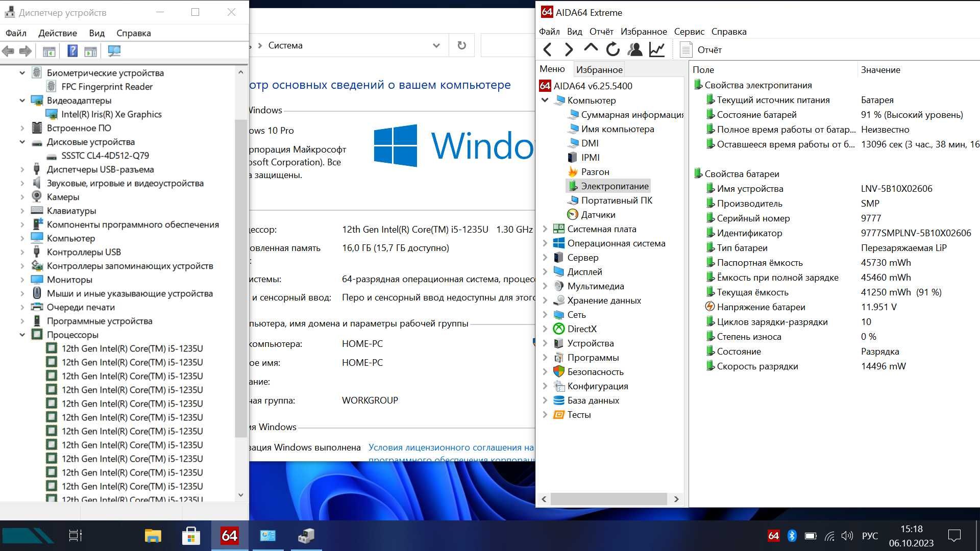Click the РУС language indicator
The width and height of the screenshot is (980, 551).
(x=870, y=536)
